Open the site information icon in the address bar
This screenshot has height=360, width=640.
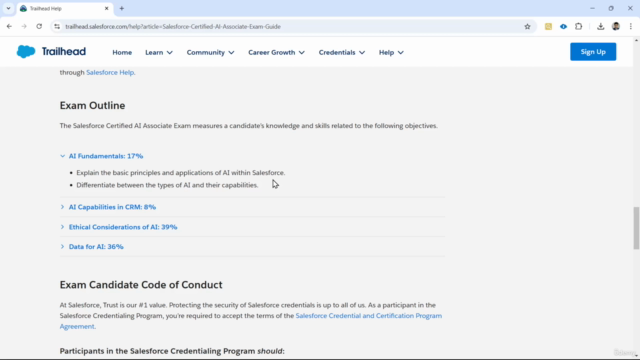coord(57,27)
